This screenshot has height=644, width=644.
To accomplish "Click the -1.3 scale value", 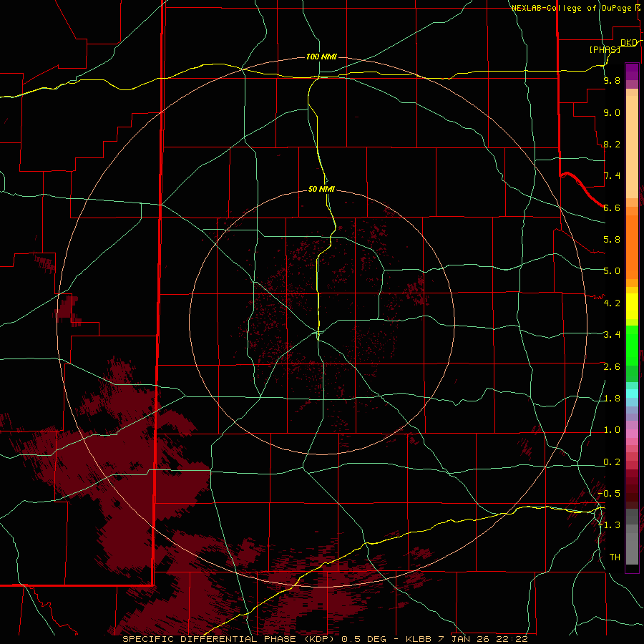I will tap(609, 525).
